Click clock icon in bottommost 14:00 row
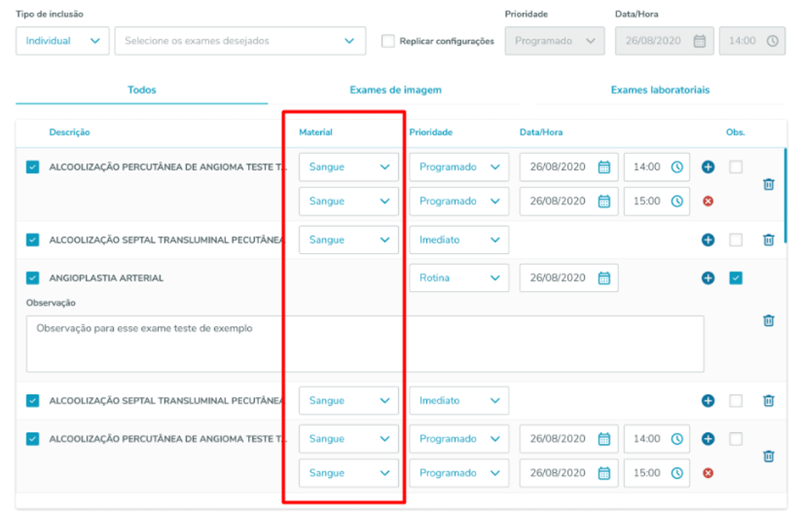This screenshot has width=800, height=517. (x=677, y=439)
